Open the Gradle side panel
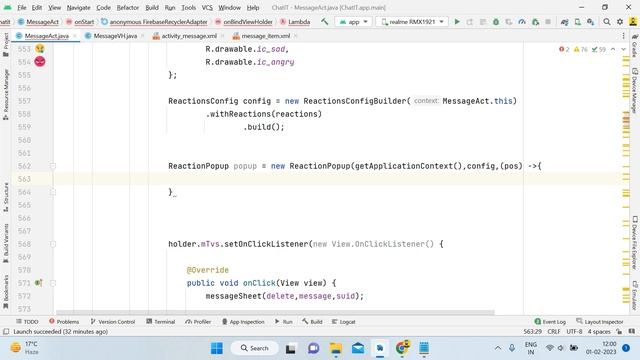The image size is (640, 360). [635, 46]
